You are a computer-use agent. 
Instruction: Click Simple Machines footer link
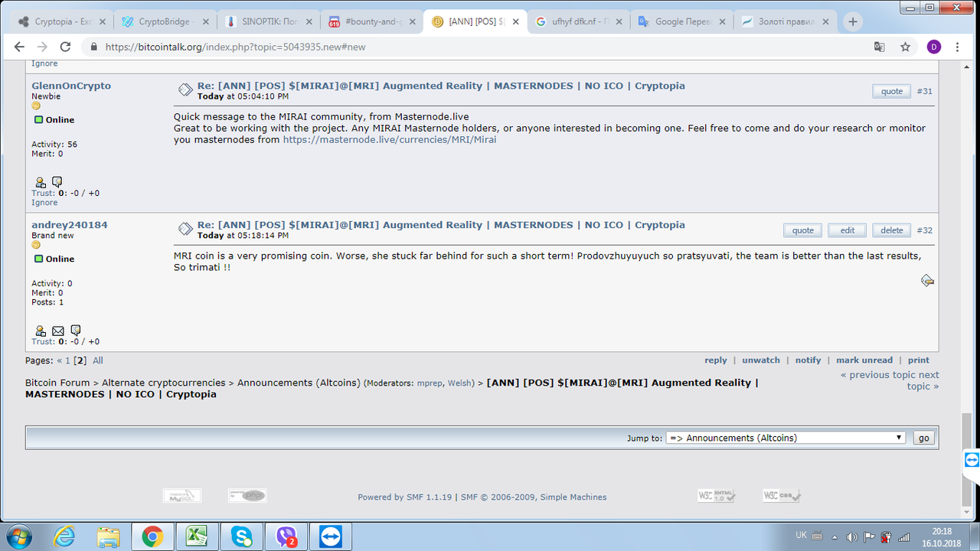[573, 497]
